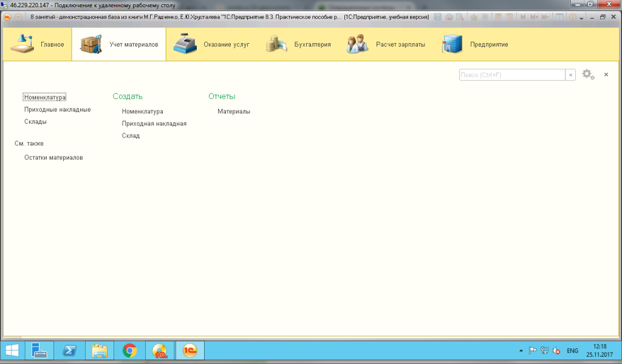Viewport: 622px width, 364px height.
Task: Click the Print toolbar icon
Action: pos(449,17)
